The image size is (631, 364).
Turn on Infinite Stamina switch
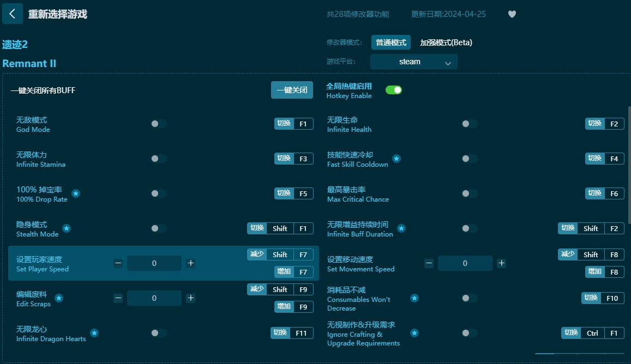pos(159,159)
